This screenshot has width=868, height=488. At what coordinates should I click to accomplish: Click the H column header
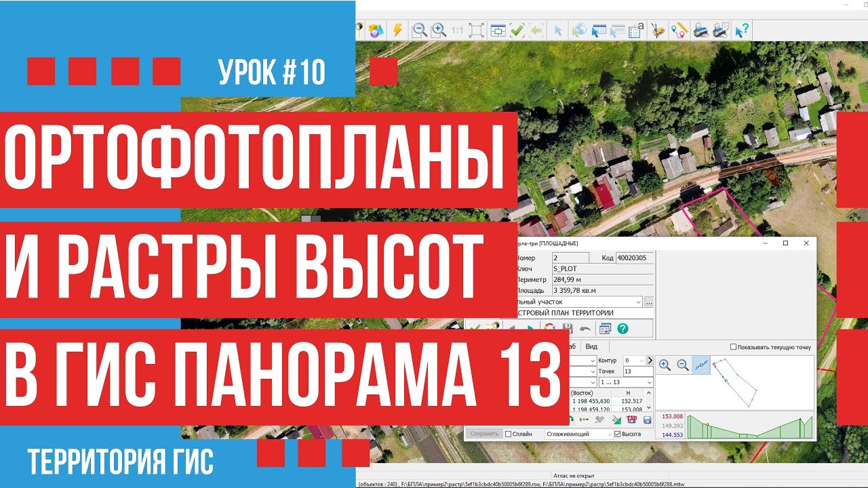(x=628, y=393)
